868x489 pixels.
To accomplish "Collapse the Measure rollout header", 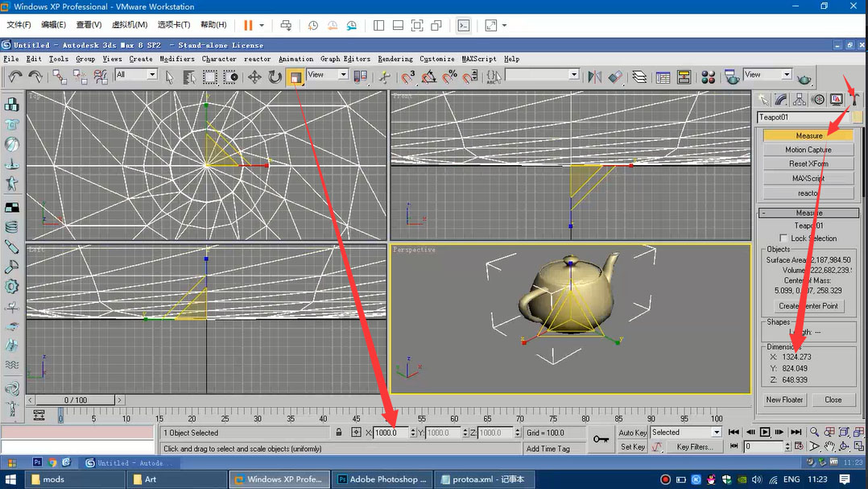I will click(x=808, y=213).
